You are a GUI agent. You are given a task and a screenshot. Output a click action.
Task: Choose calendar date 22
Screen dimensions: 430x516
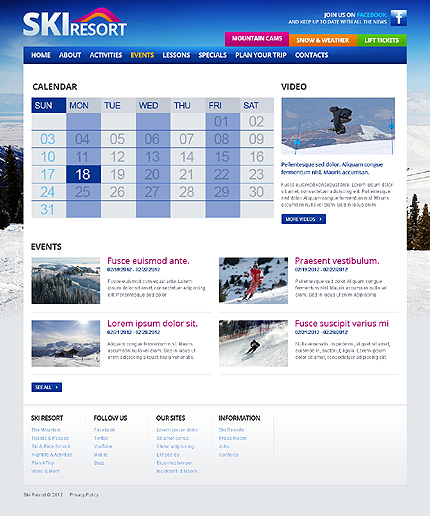coord(222,174)
